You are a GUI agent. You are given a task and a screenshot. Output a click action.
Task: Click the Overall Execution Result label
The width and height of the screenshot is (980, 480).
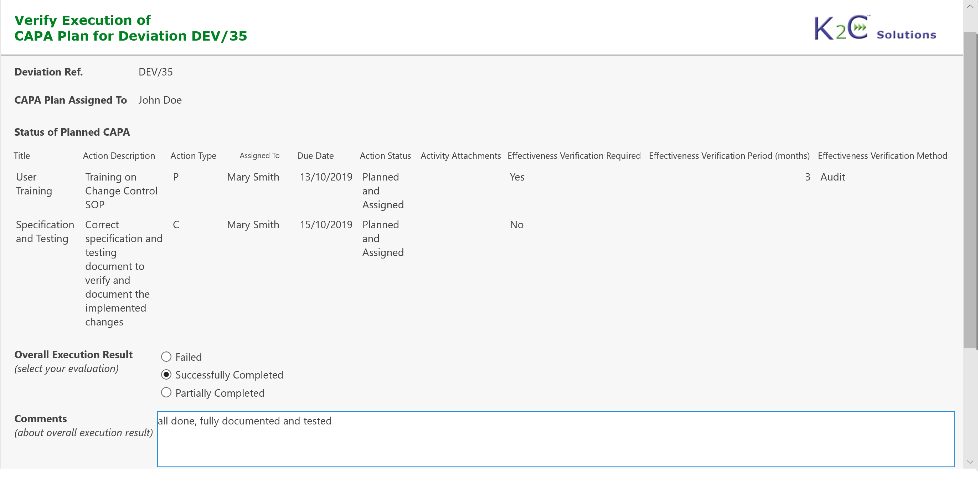[x=73, y=355]
